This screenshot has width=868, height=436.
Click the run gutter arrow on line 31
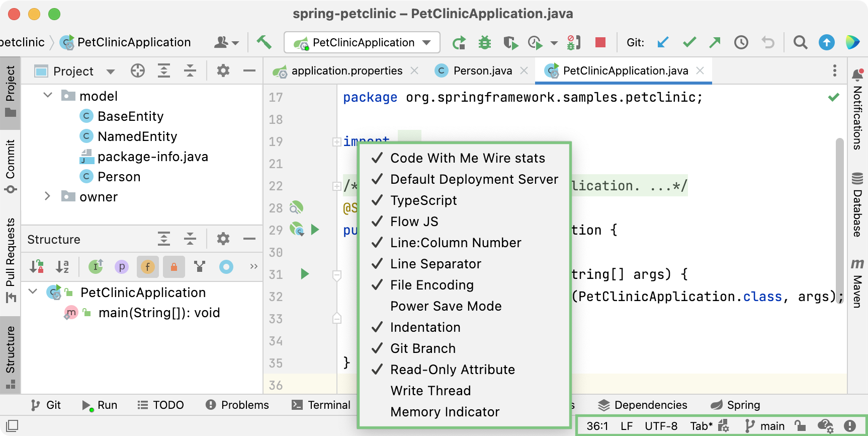[305, 274]
